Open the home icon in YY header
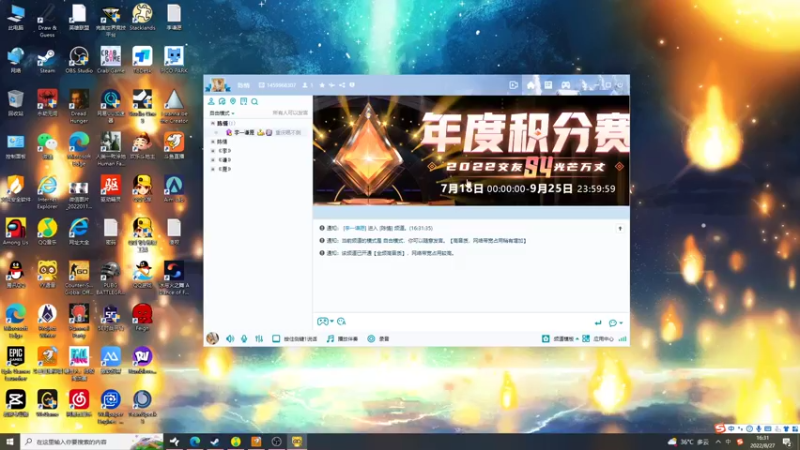This screenshot has width=800, height=450. pos(531,85)
